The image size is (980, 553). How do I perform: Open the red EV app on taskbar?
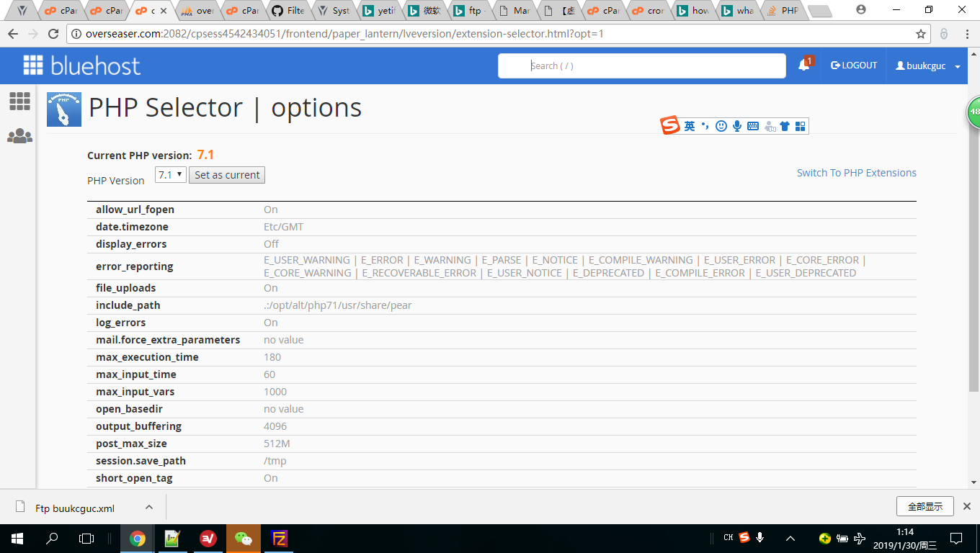click(x=208, y=538)
